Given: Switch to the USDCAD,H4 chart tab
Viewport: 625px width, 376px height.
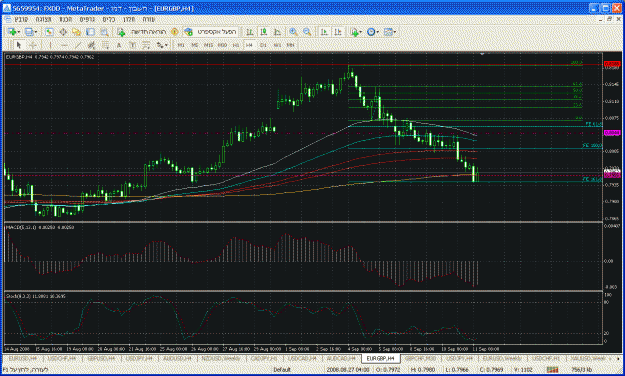Looking at the screenshot, I should click(x=302, y=358).
